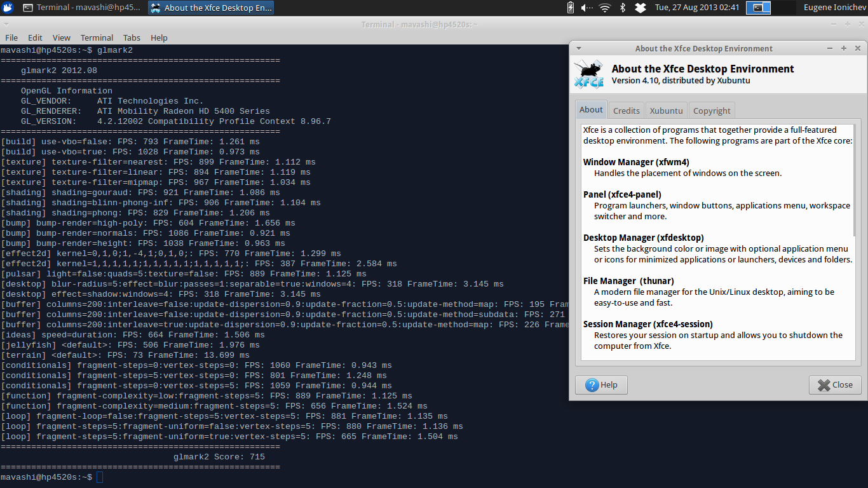Click the Close button in the About dialog

(x=835, y=384)
